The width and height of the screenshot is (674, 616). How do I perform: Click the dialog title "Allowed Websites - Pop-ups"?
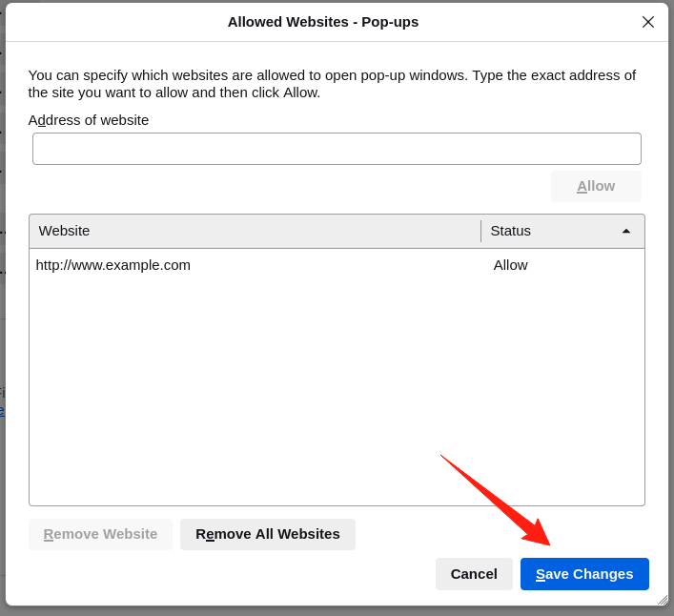click(x=322, y=22)
